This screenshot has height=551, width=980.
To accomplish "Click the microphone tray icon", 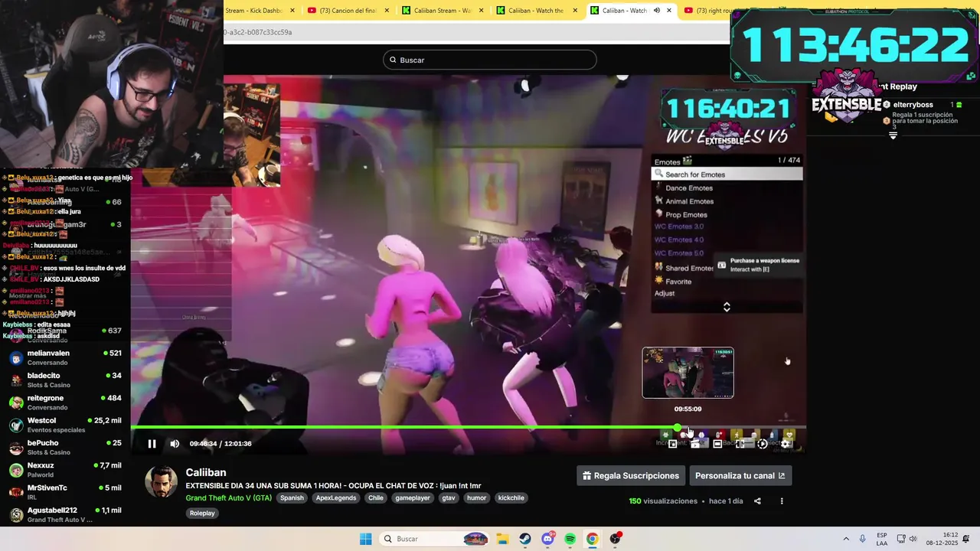I will pos(863,539).
